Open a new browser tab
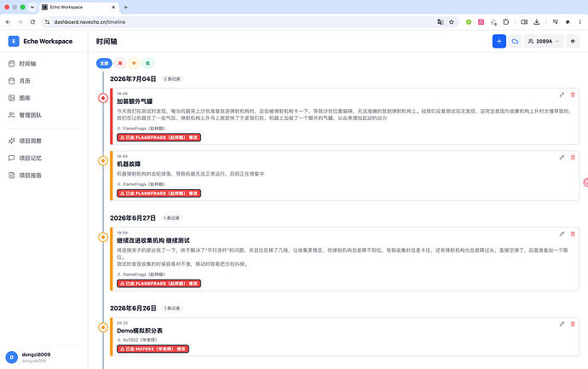The image size is (588, 369). coord(125,7)
